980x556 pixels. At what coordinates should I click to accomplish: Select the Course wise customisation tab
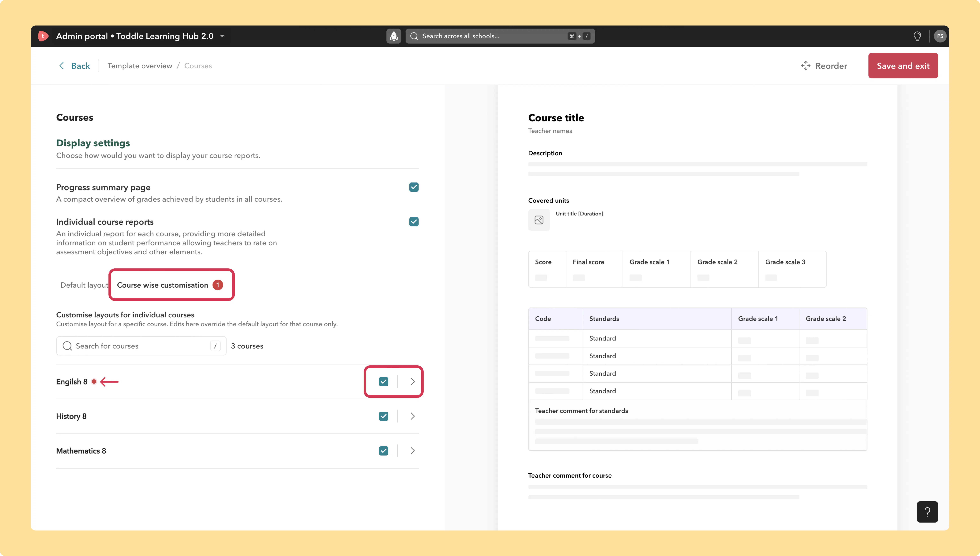click(x=170, y=285)
